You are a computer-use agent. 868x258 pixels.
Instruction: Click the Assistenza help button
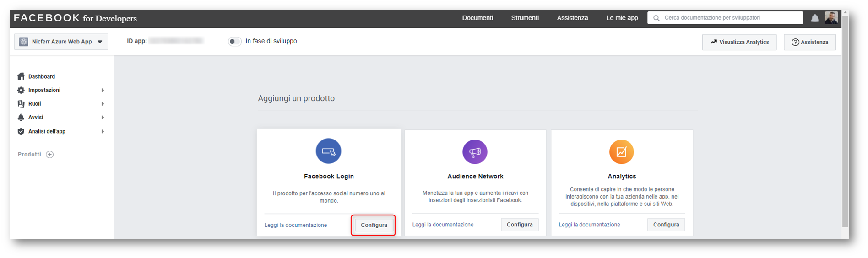810,42
